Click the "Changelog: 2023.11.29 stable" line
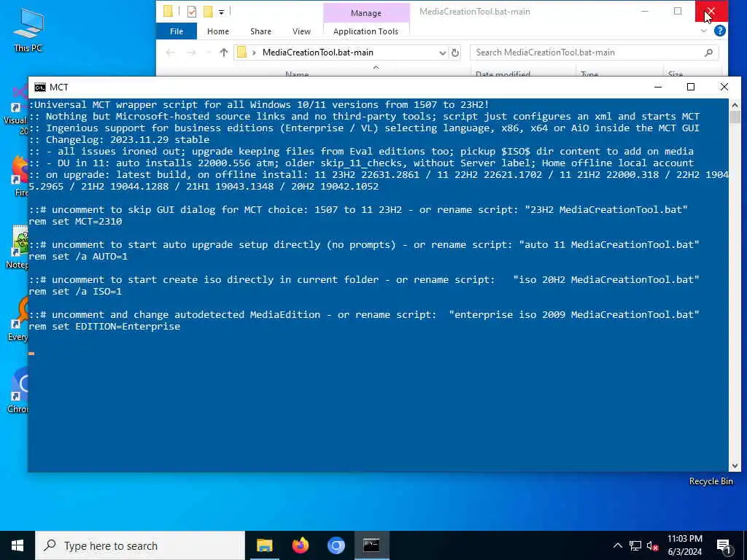This screenshot has height=560, width=747. (x=119, y=139)
